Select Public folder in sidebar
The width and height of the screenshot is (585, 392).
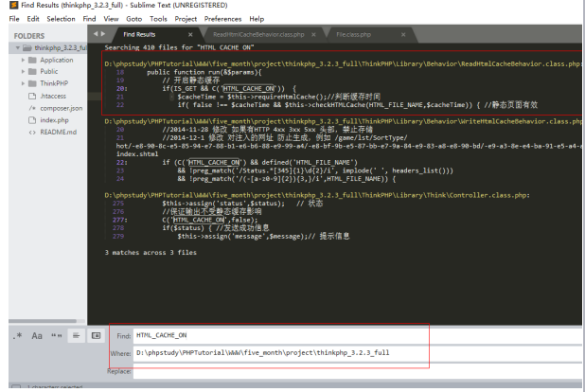point(49,71)
